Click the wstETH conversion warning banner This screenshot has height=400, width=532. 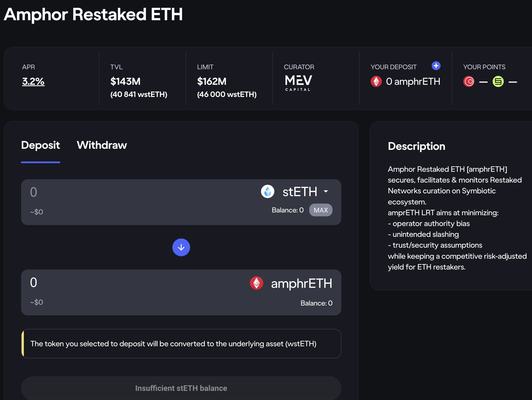click(181, 344)
